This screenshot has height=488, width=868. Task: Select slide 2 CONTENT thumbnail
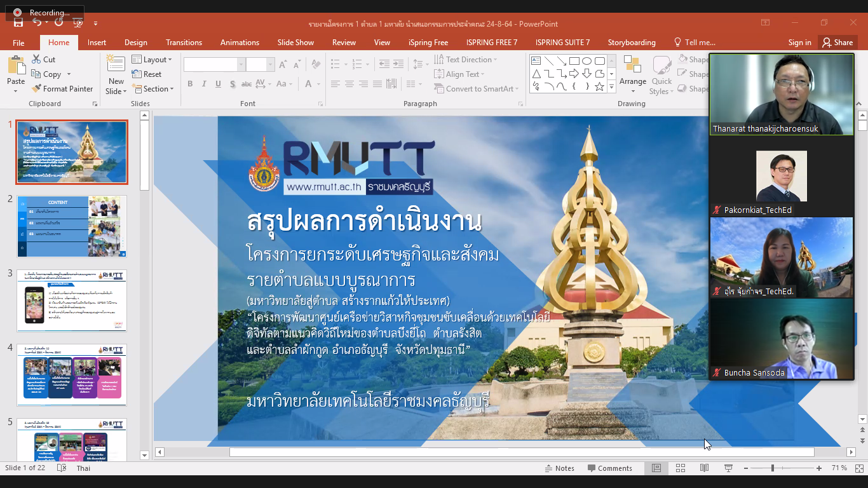pyautogui.click(x=72, y=226)
